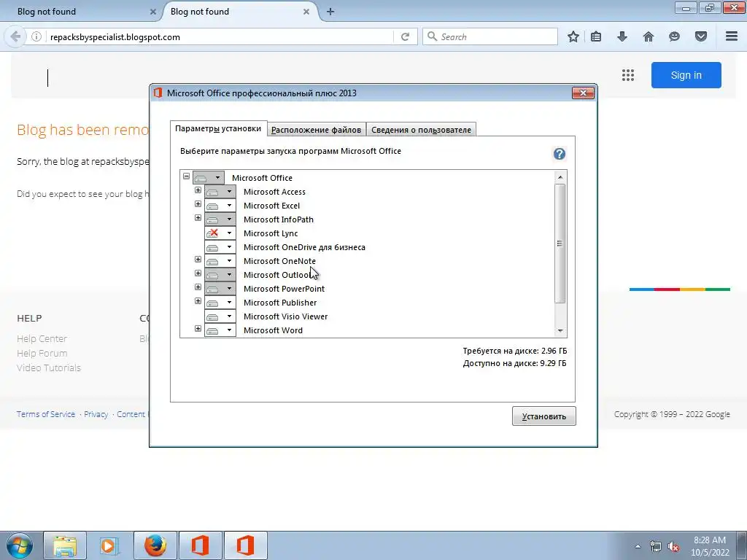747x560 pixels.
Task: Open the Firefox bookmarks list icon
Action: [x=596, y=36]
